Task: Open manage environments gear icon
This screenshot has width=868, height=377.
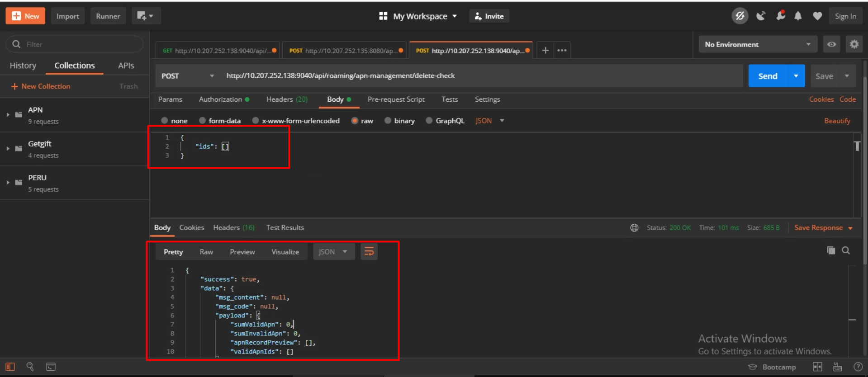Action: point(854,44)
